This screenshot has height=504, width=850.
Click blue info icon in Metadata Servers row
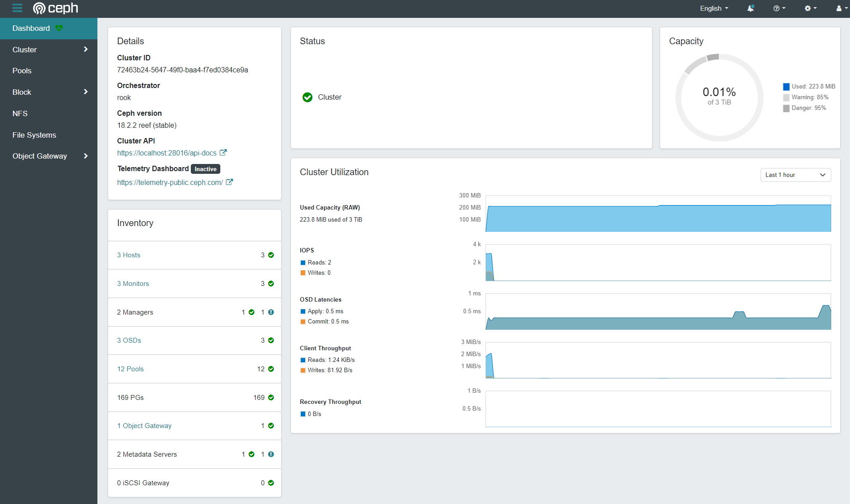(271, 454)
